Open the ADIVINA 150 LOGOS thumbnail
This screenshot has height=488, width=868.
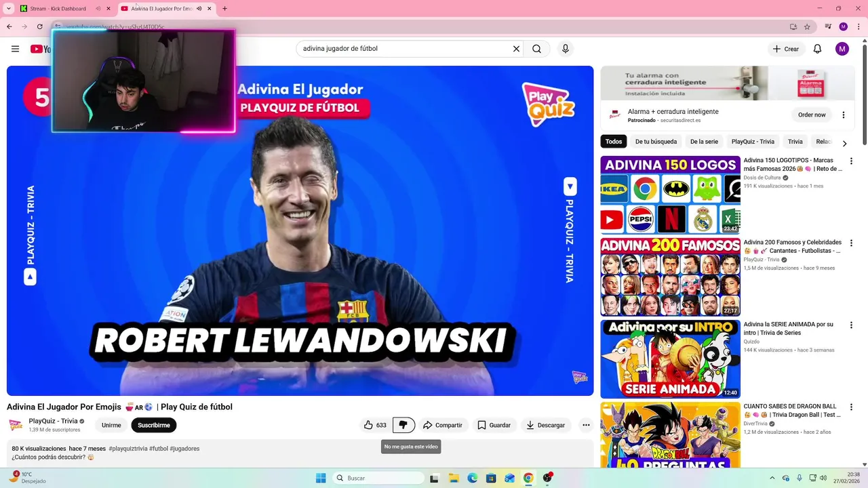click(x=670, y=195)
